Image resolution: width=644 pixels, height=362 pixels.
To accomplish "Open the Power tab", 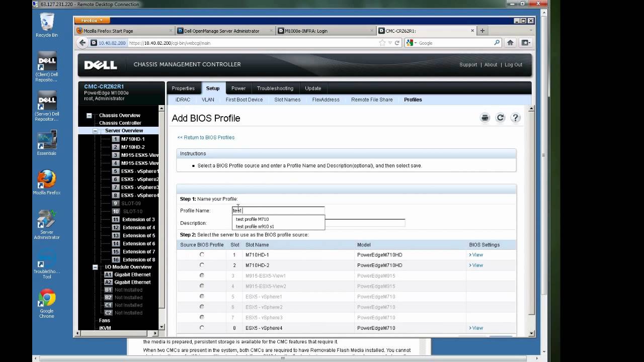I will tap(238, 88).
